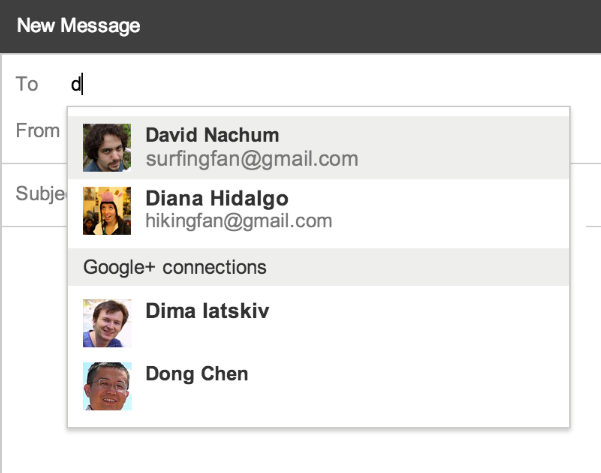Choose Dong Chen from Google+ connections

(319, 386)
